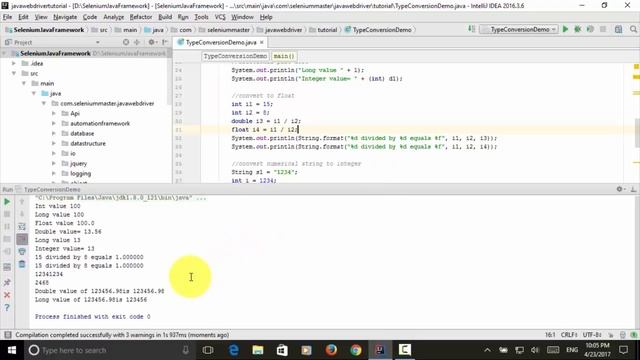Run TypeConversionDemo with top toolbar play button
The image size is (640, 360).
click(x=565, y=29)
